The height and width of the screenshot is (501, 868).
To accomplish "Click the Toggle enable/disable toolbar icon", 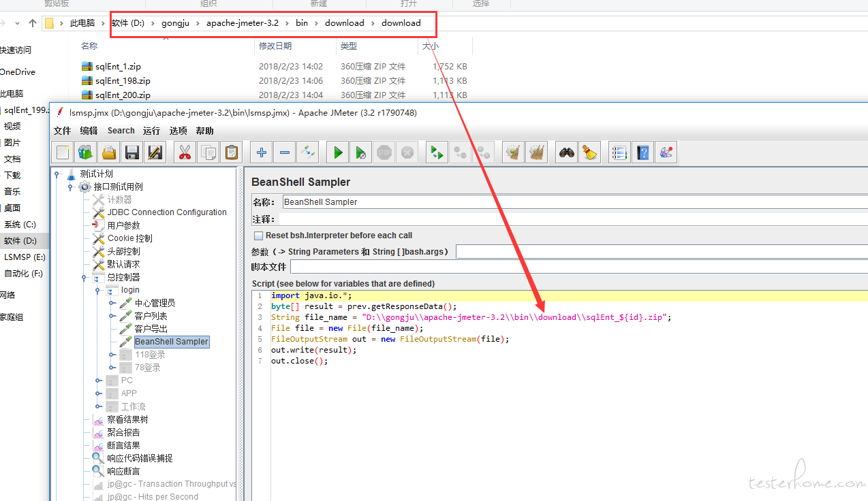I will click(x=308, y=152).
